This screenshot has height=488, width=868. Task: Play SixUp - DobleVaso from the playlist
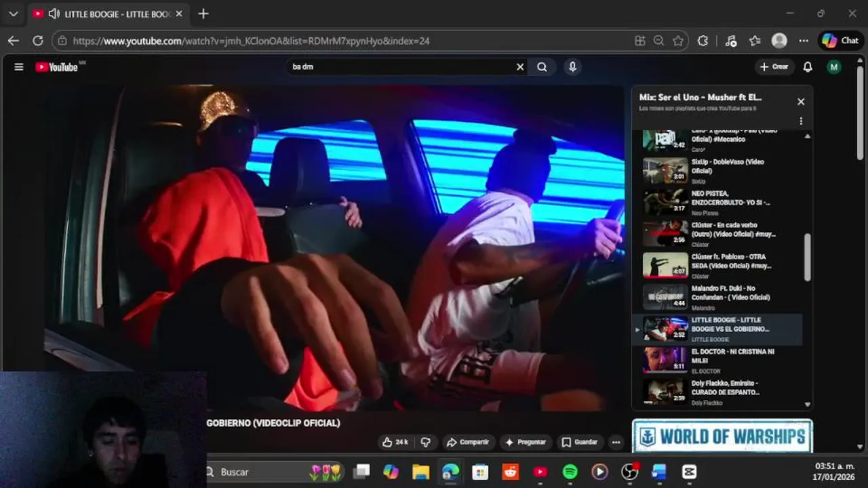click(x=718, y=171)
